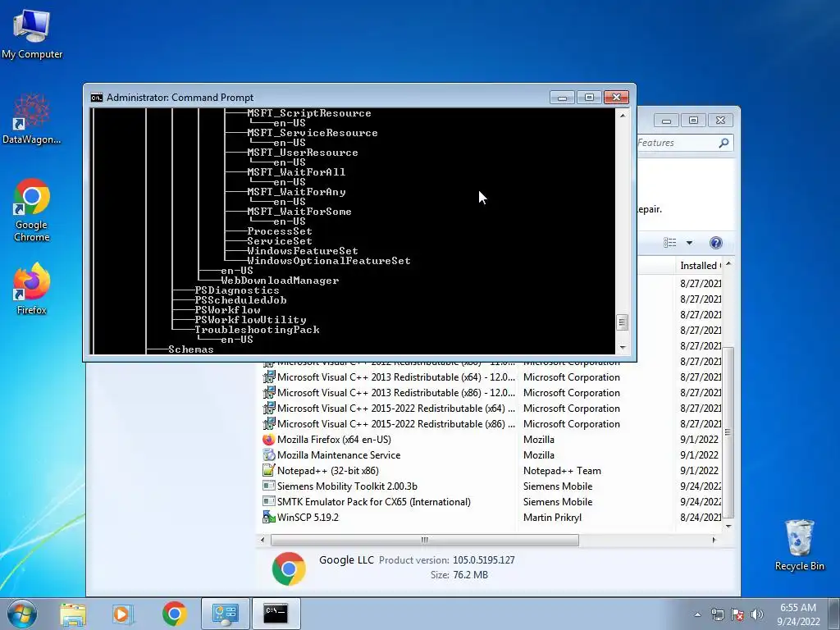Open the taskbar clock showing 6:55 AM

pos(798,614)
